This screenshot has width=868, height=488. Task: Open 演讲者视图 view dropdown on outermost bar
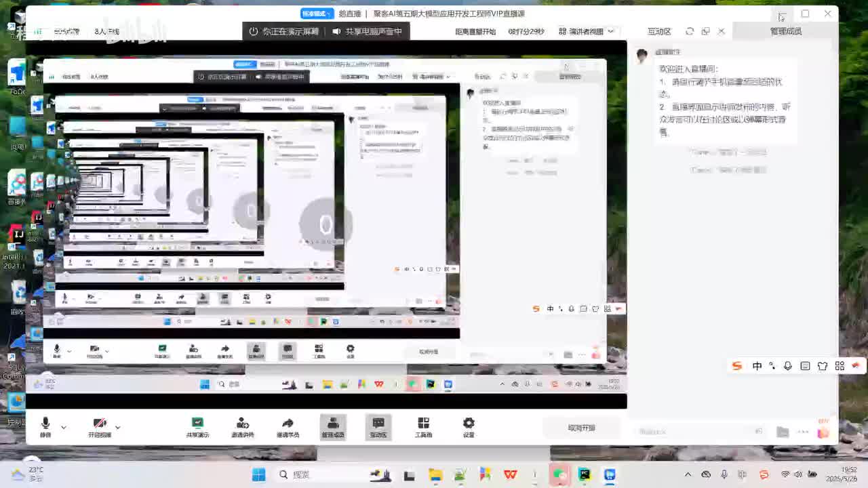(586, 31)
